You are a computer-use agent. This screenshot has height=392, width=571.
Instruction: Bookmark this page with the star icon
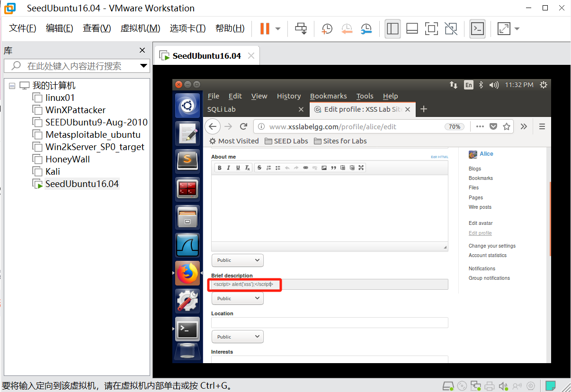507,126
